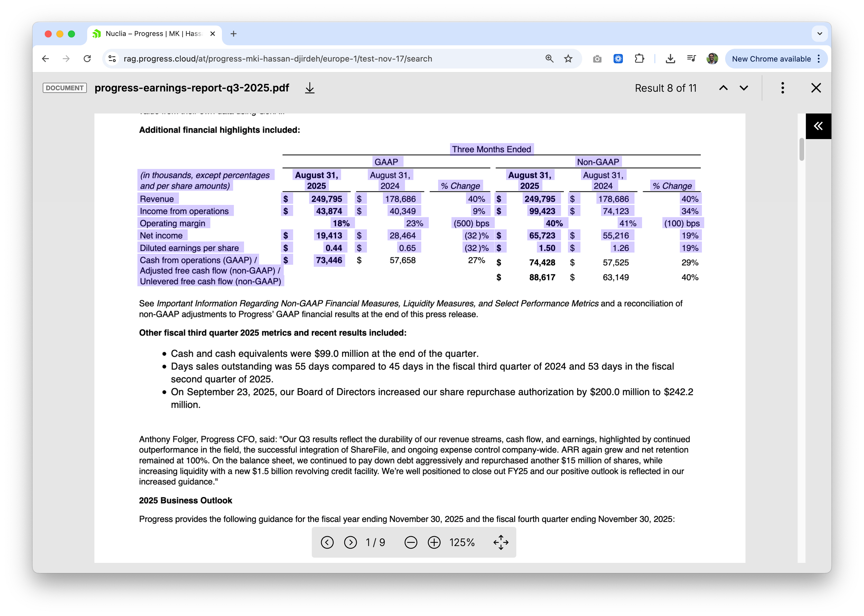The image size is (864, 616).
Task: Download the earnings report PDF
Action: [309, 88]
